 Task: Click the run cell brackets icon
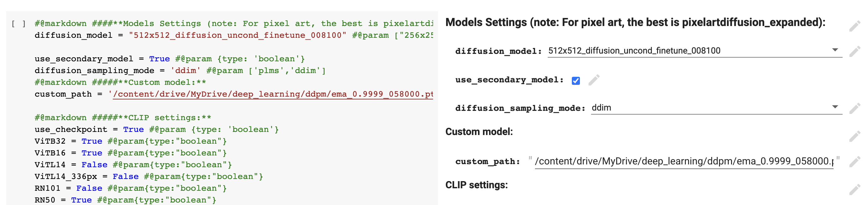tap(19, 24)
